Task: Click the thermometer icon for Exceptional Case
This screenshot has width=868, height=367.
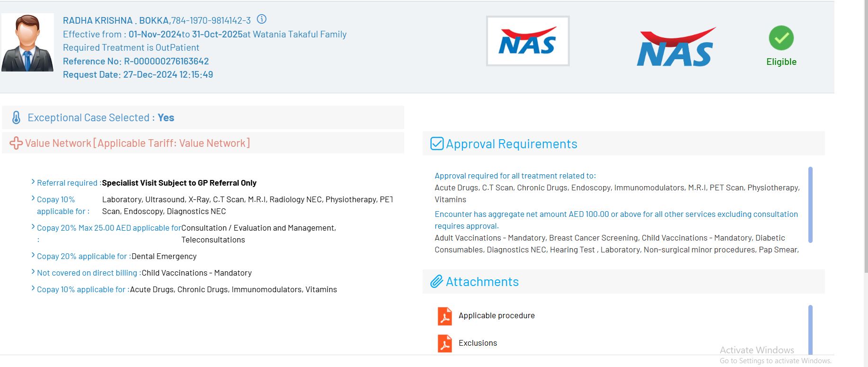Action: [16, 117]
